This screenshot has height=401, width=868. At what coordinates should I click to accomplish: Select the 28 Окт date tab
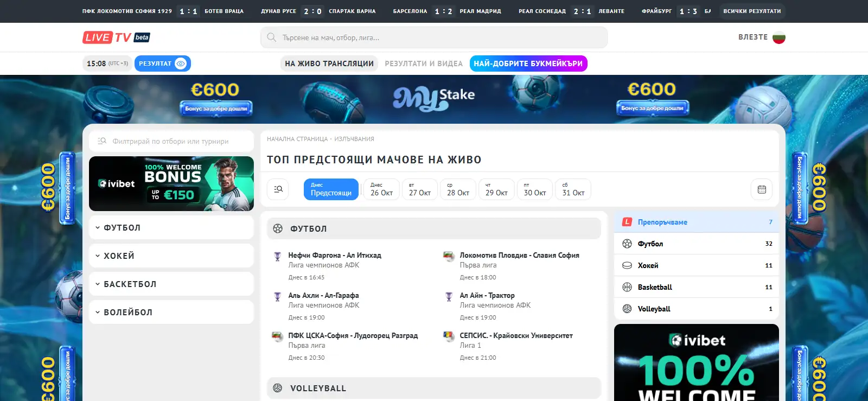click(458, 189)
